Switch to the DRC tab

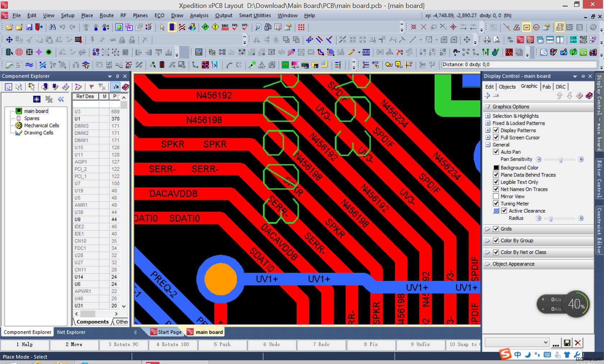(560, 87)
